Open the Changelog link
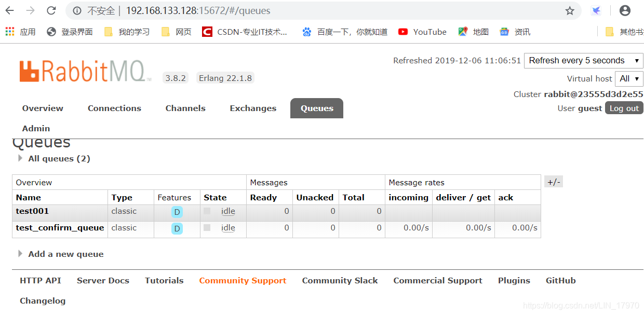Image resolution: width=644 pixels, height=315 pixels. pos(43,301)
